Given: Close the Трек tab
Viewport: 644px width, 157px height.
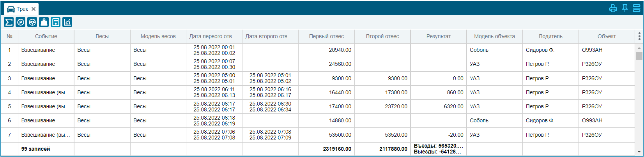Looking at the screenshot, I should pyautogui.click(x=34, y=9).
